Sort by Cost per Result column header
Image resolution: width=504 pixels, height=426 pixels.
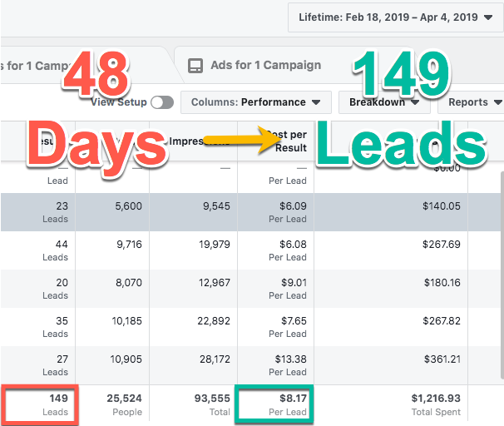pos(276,141)
